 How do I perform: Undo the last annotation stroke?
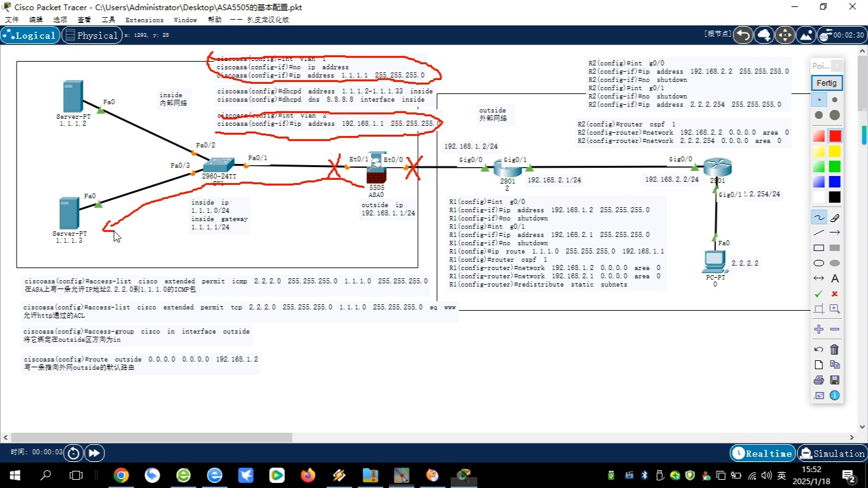[x=819, y=349]
